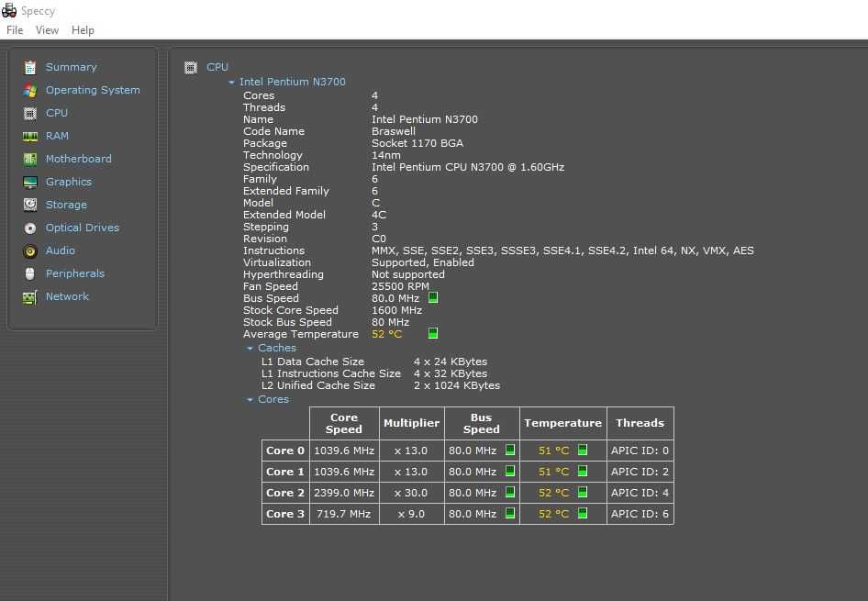This screenshot has width=868, height=601.
Task: Click the Operating System Windows flag icon
Action: [30, 90]
